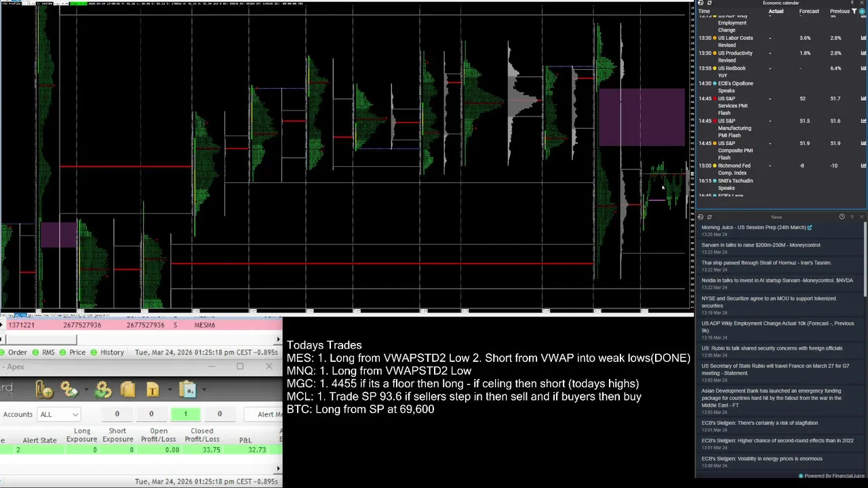Open Sarvam in talks to raise $200m headline
The width and height of the screenshot is (868, 488).
point(760,245)
